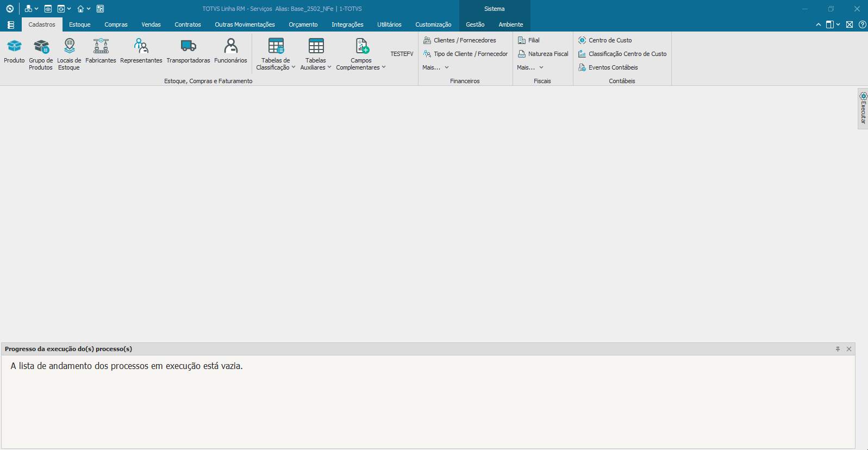Collapse the ribbon with the up chevron

click(x=819, y=24)
